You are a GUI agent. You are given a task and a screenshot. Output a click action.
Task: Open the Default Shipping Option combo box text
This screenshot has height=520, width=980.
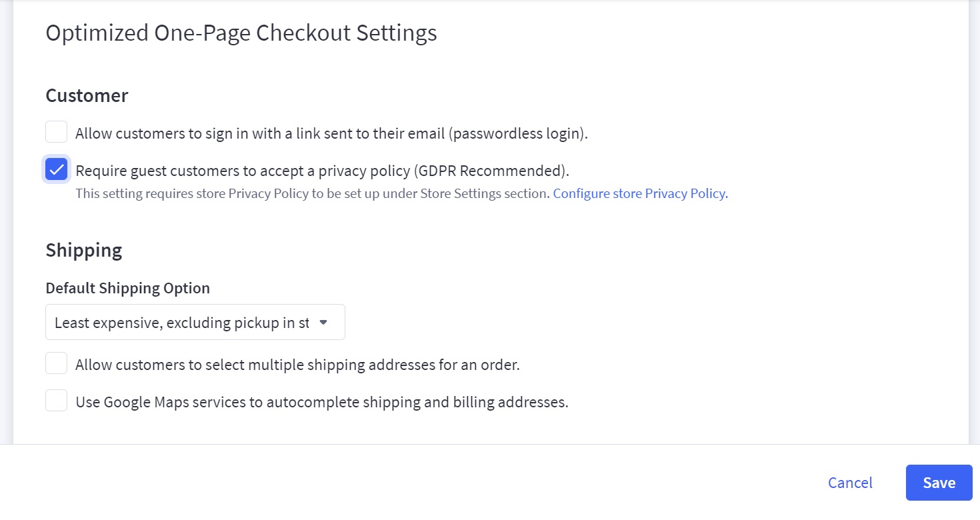click(181, 323)
